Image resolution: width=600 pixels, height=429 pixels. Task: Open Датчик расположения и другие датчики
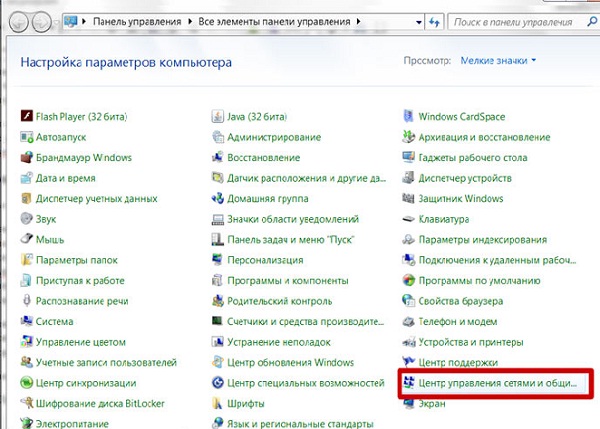(307, 178)
